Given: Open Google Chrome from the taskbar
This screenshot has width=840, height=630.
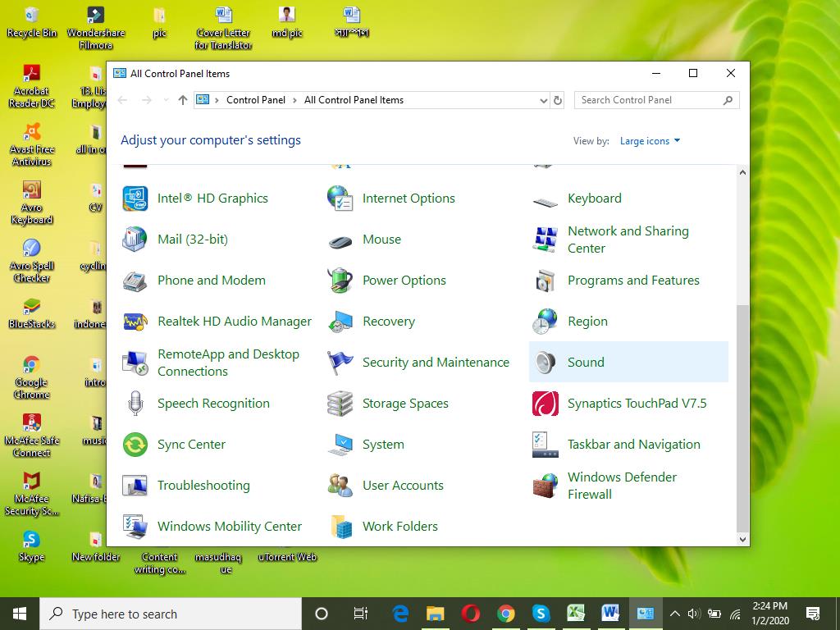Looking at the screenshot, I should (x=505, y=614).
